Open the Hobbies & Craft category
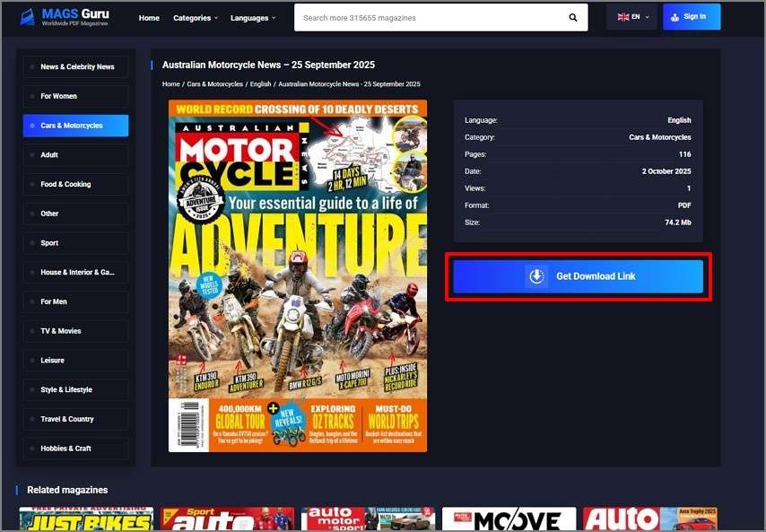 (x=75, y=448)
